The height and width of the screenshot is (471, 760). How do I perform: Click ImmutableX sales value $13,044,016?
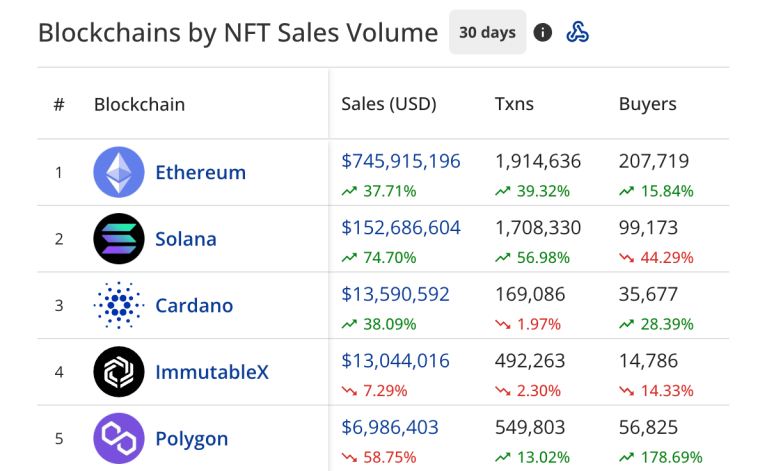click(x=396, y=361)
